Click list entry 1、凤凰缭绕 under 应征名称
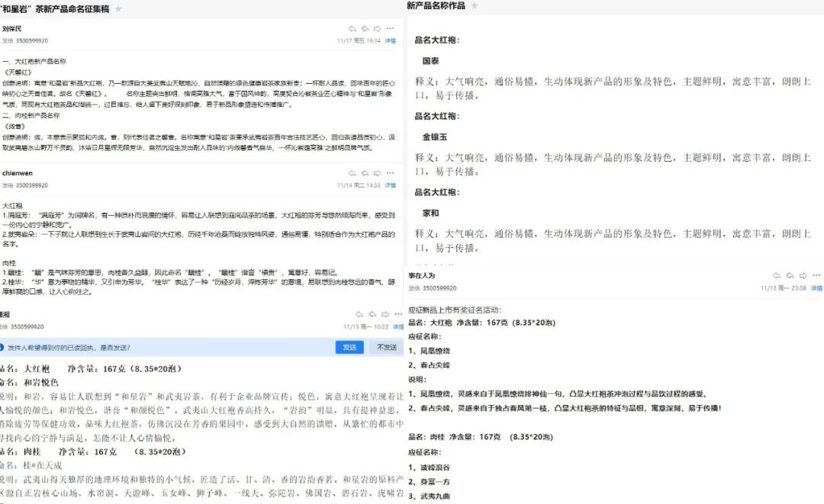824x504 pixels. pos(430,351)
